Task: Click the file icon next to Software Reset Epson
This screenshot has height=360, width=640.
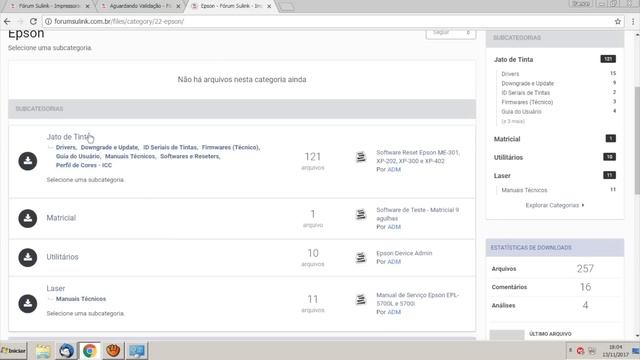Action: [x=360, y=157]
